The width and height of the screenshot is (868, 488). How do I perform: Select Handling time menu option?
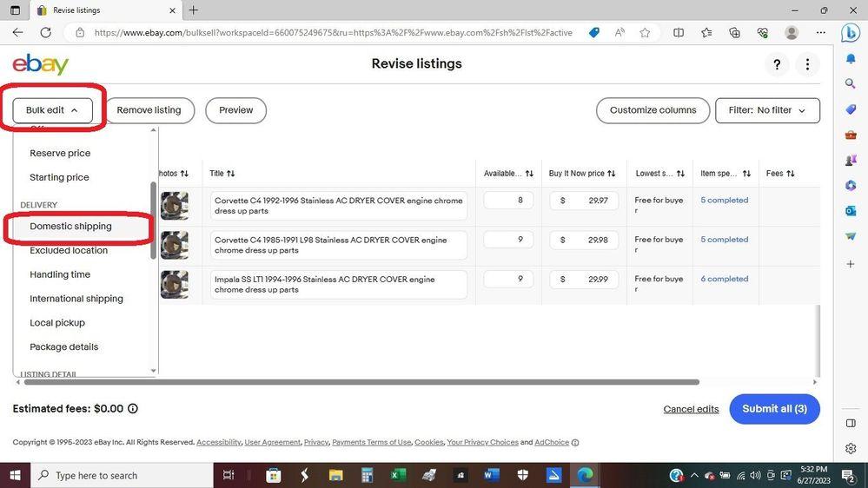click(60, 274)
